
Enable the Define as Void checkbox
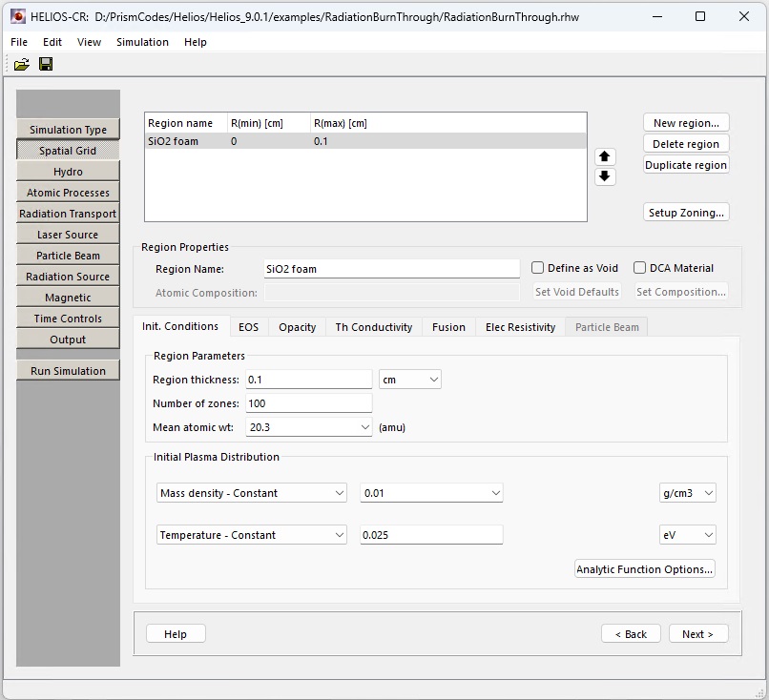[538, 268]
